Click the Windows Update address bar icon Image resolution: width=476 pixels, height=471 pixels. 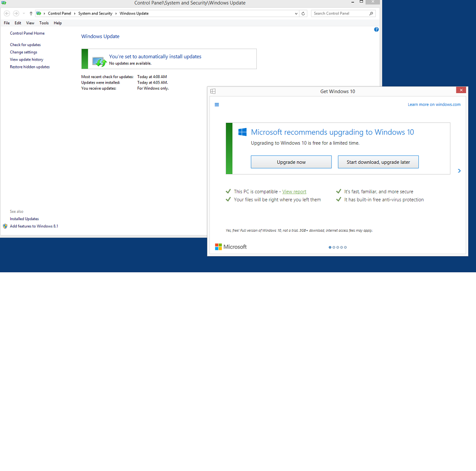(x=39, y=13)
